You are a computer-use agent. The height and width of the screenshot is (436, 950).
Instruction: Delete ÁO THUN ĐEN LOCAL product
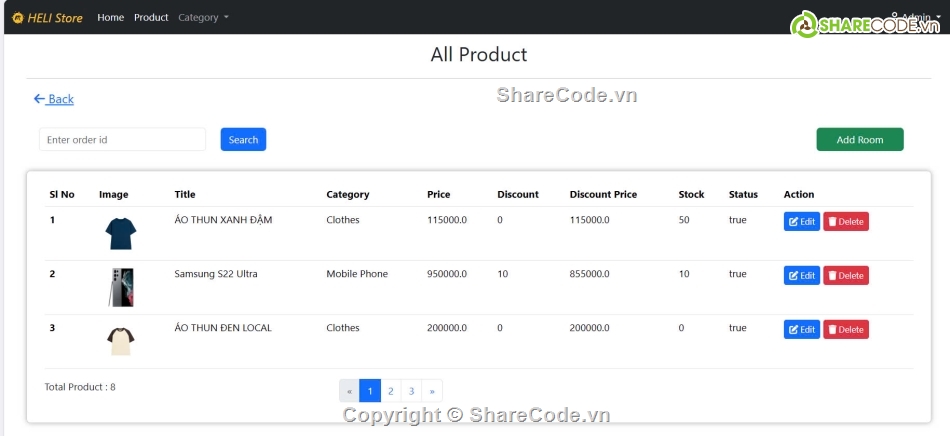(x=846, y=329)
